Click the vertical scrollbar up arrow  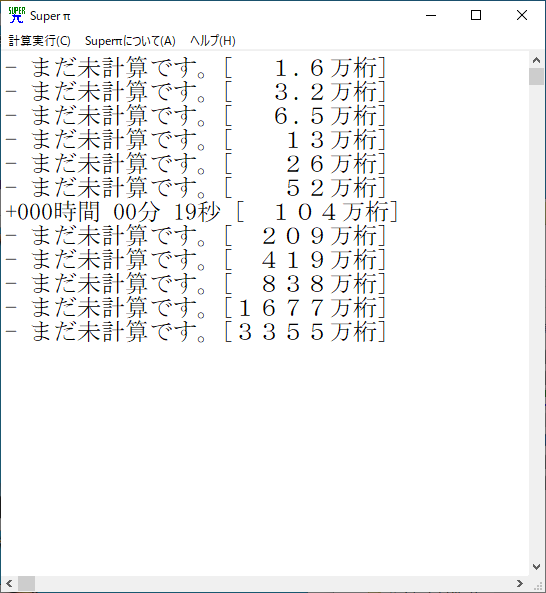537,60
